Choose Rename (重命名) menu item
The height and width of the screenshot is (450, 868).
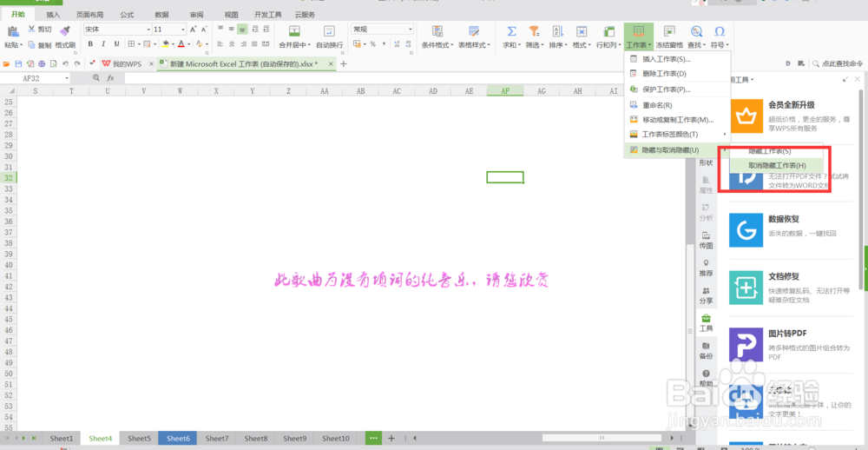pyautogui.click(x=678, y=105)
